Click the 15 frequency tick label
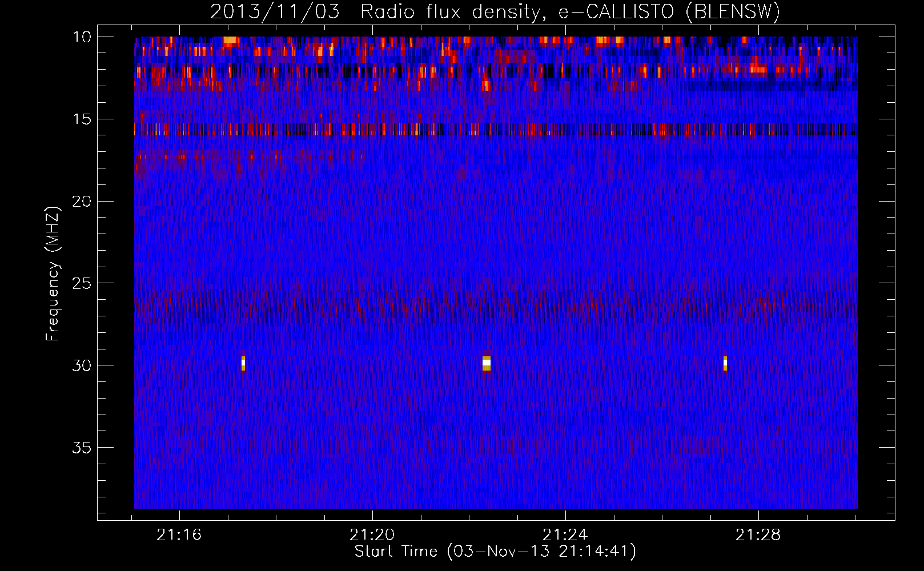The image size is (924, 571). 82,119
